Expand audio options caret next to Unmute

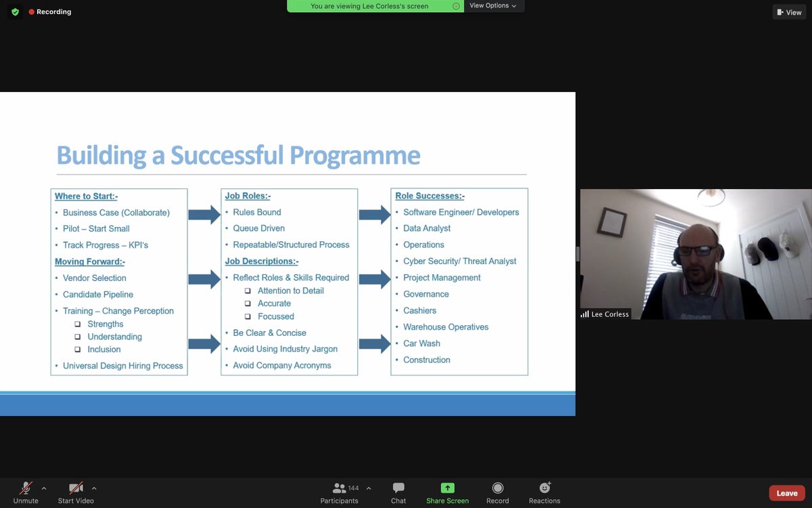click(x=44, y=488)
